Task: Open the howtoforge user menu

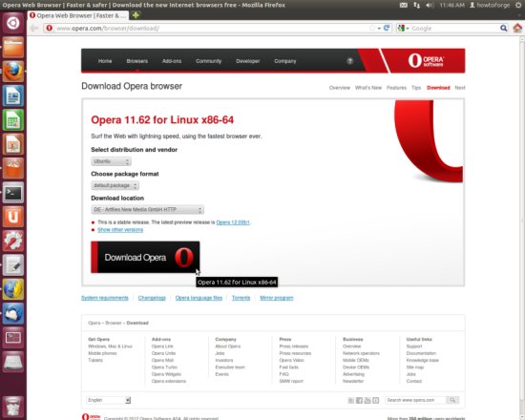Action: [490, 5]
